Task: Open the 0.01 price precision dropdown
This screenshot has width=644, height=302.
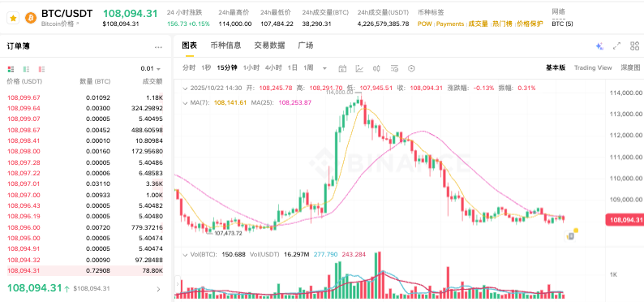Action: (x=151, y=69)
